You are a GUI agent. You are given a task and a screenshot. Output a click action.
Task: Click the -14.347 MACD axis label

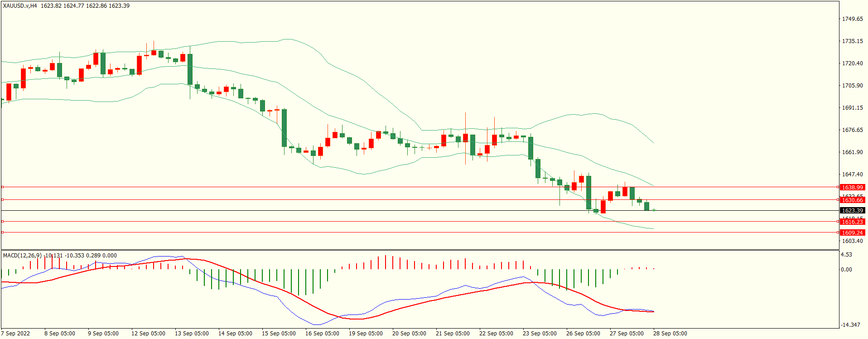click(850, 325)
